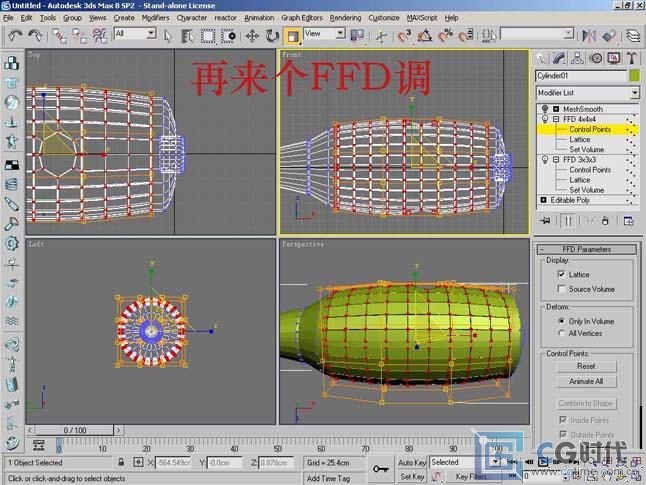Viewport: 646px width, 485px height.
Task: Pick Rectangular Selection Region tool
Action: (x=208, y=36)
